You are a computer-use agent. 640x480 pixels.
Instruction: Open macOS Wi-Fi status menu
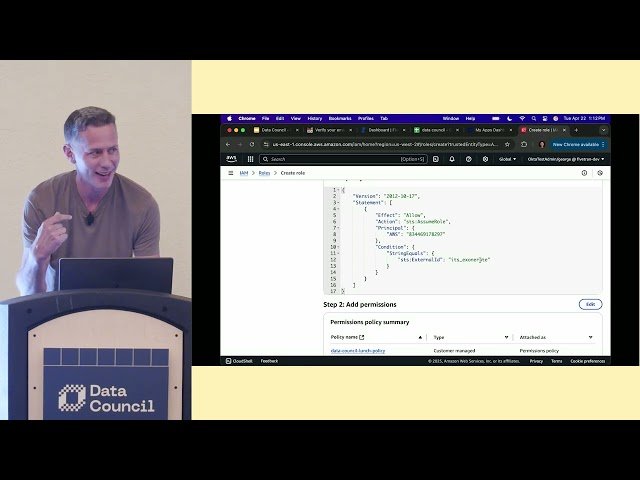tap(522, 118)
